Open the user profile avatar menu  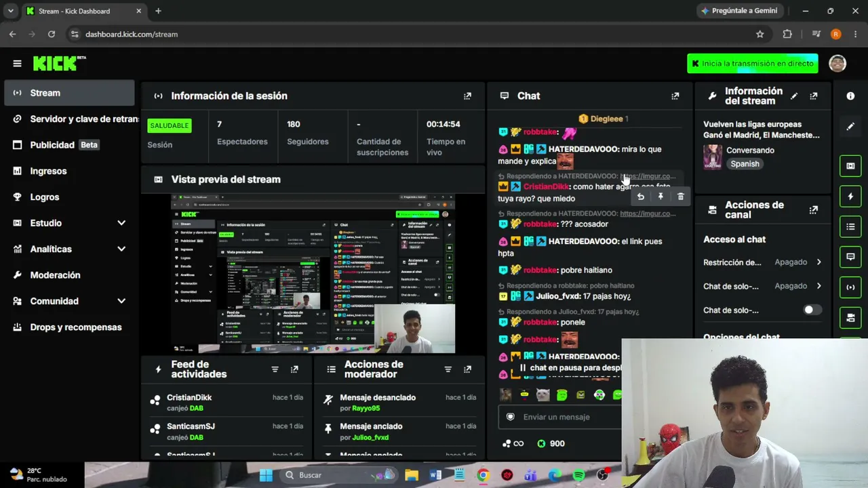[837, 64]
